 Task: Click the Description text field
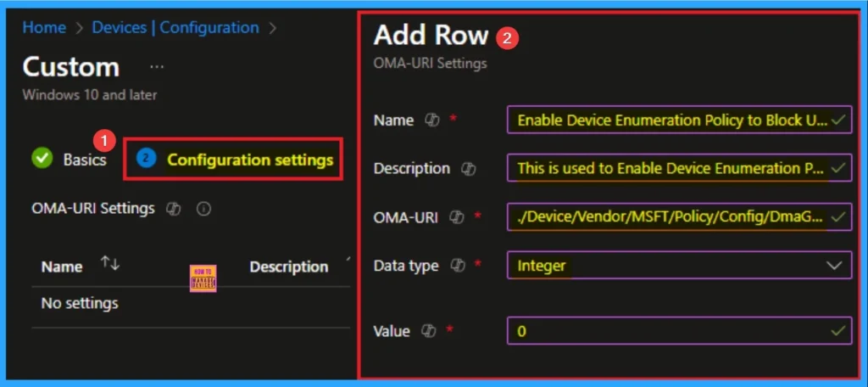(670, 169)
